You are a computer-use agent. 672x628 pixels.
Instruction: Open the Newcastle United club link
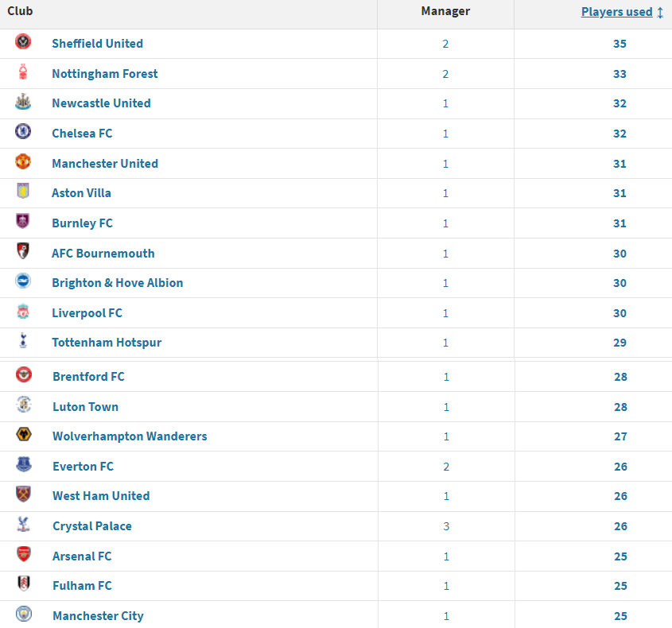click(x=101, y=103)
